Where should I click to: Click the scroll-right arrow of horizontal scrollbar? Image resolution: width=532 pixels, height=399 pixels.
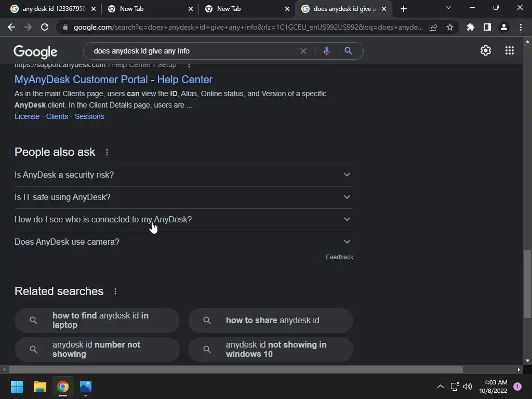(x=519, y=369)
